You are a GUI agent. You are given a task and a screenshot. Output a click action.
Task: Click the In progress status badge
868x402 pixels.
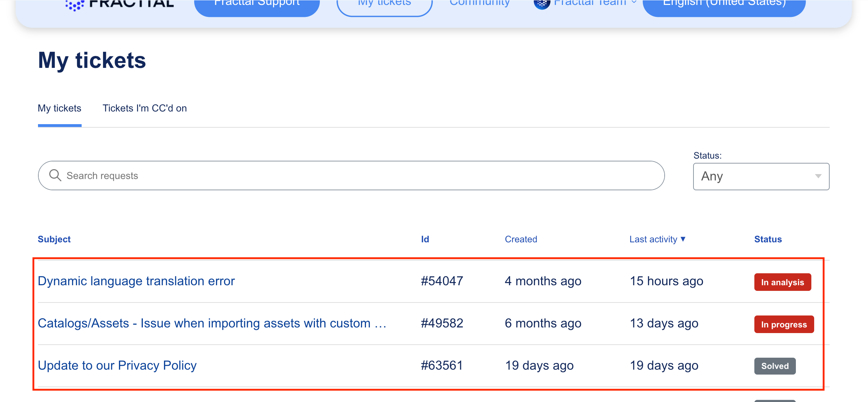[784, 324]
